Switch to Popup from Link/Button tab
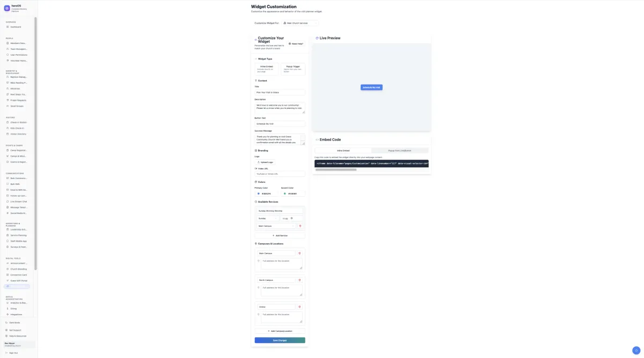This screenshot has height=358, width=644. pos(400,151)
